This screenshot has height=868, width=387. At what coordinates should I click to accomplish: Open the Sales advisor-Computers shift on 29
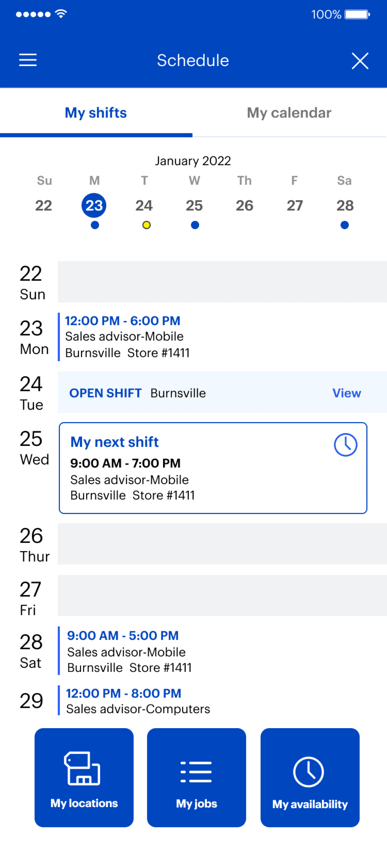(222, 700)
